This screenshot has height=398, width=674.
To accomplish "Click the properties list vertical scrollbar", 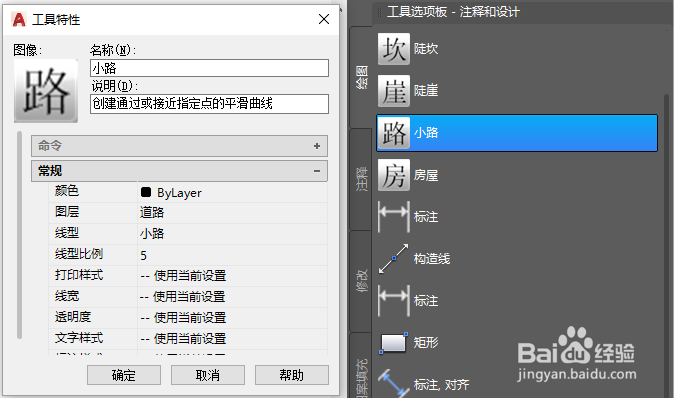I will tap(19, 235).
